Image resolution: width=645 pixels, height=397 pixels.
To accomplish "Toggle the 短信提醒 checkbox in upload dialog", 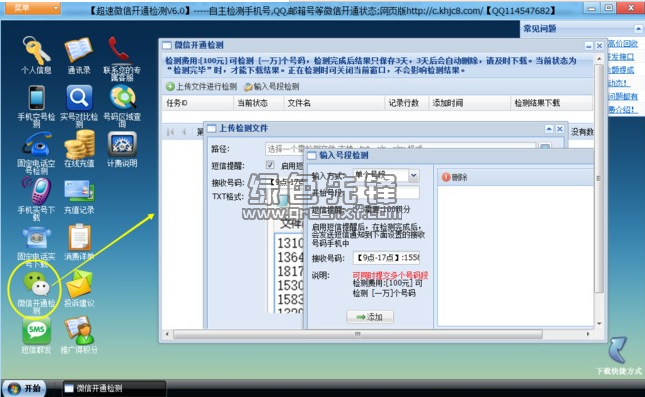I will coord(270,165).
